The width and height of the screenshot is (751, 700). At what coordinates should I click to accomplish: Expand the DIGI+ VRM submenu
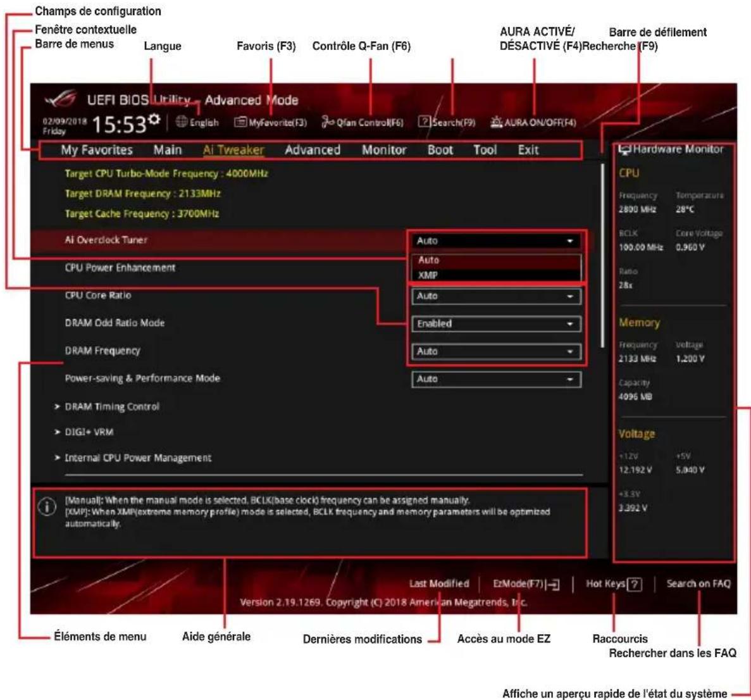coord(89,432)
